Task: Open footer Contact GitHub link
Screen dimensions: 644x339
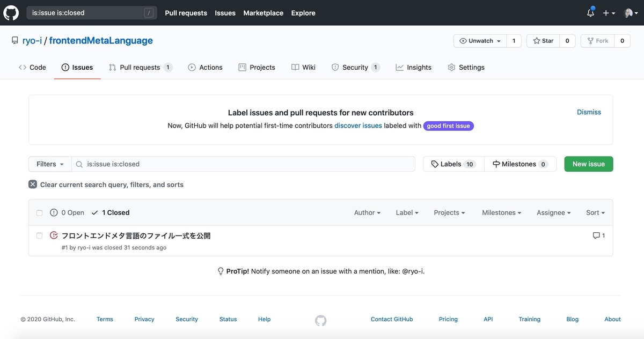Action: coord(392,319)
